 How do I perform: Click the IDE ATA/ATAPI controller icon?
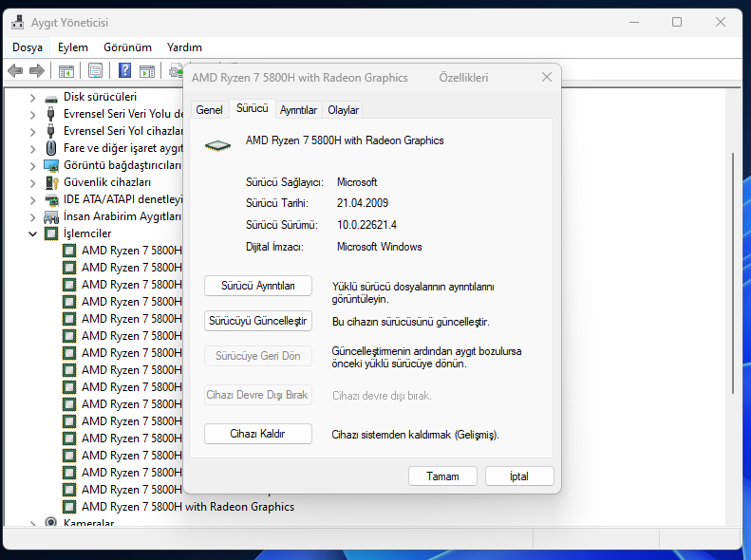point(51,199)
